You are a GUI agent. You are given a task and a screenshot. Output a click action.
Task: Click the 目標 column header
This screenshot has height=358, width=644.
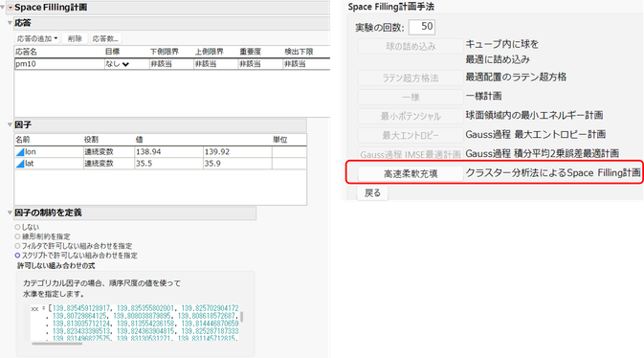pyautogui.click(x=113, y=52)
